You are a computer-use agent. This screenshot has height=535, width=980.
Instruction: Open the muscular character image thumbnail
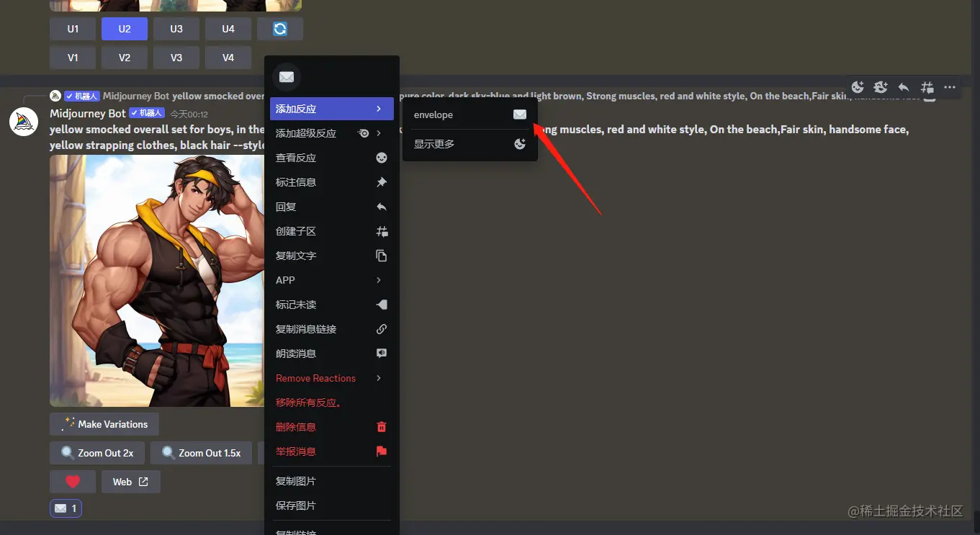[158, 281]
